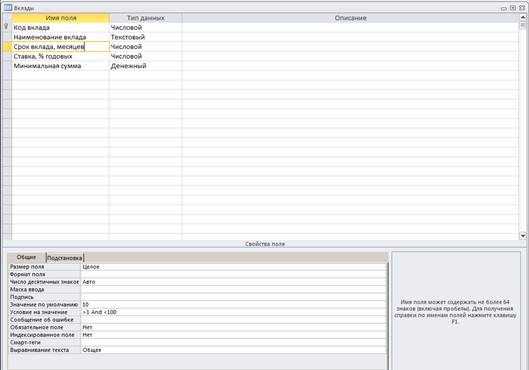Click the description cell for Код вклада

[350, 27]
